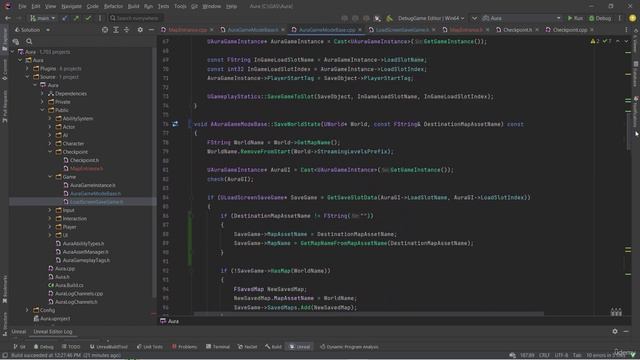
Task: Hide the Solution panel with minus icon
Action: click(151, 30)
